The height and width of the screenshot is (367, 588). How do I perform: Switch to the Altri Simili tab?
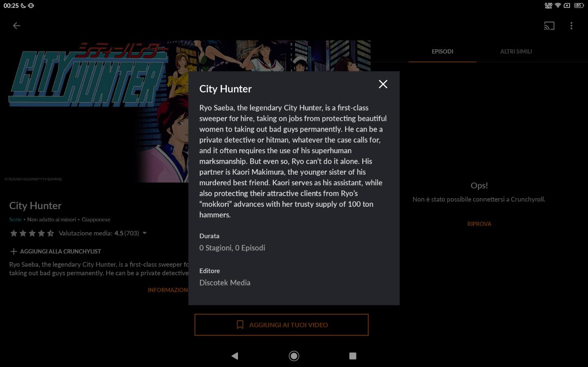pyautogui.click(x=516, y=52)
